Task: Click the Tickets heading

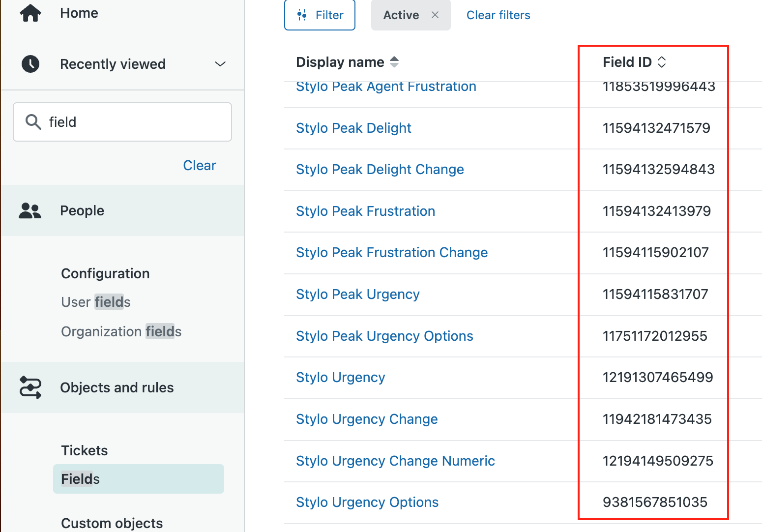Action: [84, 450]
